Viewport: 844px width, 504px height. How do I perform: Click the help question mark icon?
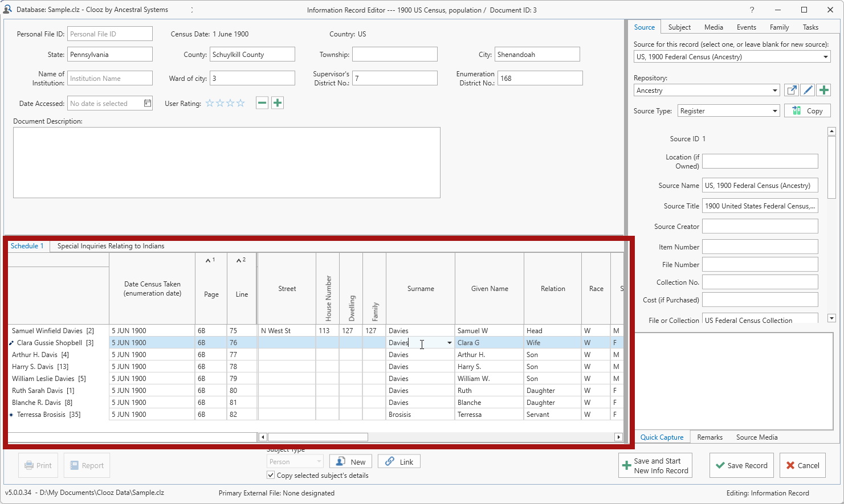(752, 10)
